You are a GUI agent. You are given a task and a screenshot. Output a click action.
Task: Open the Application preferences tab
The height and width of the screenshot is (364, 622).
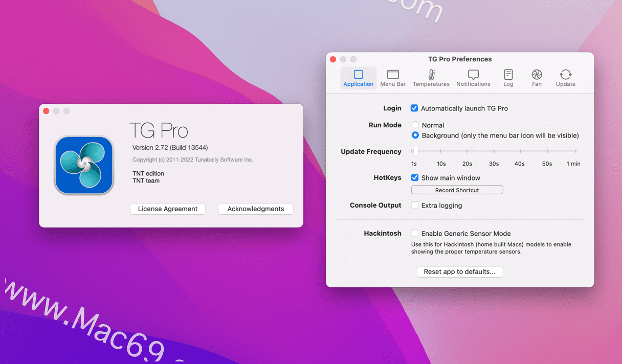[358, 78]
